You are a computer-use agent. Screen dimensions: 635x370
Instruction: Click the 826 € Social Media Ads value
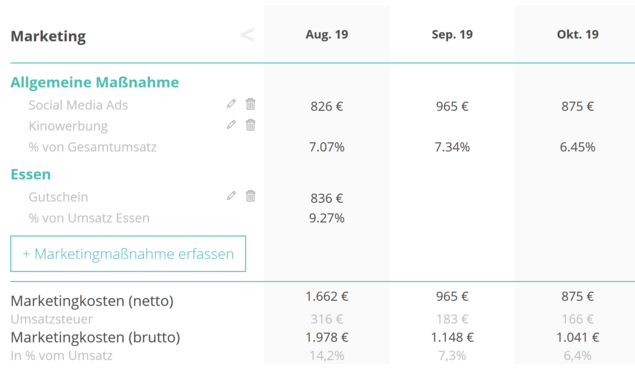(327, 106)
